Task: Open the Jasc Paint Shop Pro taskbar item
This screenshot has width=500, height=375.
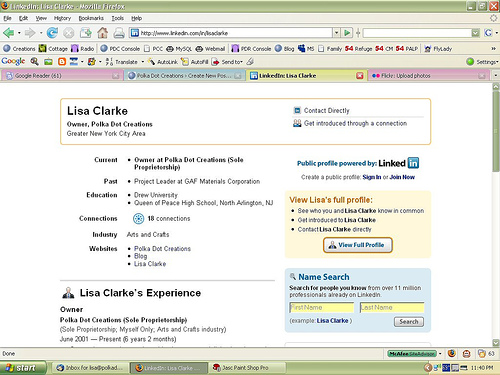Action: 248,368
